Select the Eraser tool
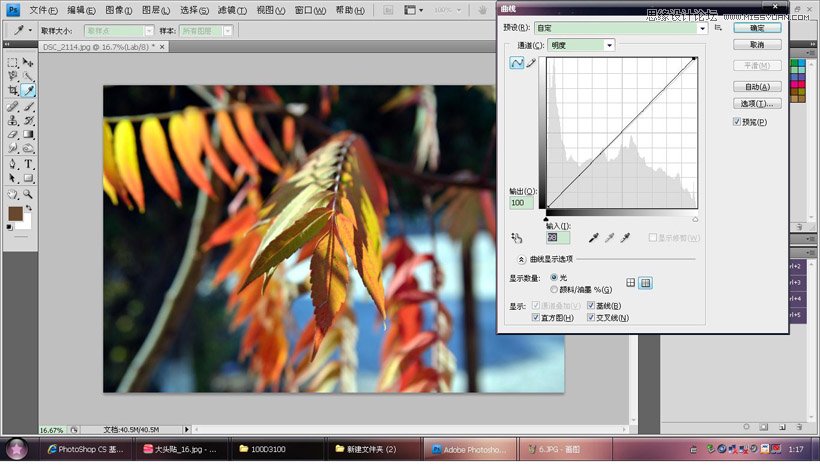The width and height of the screenshot is (820, 467). coord(13,134)
